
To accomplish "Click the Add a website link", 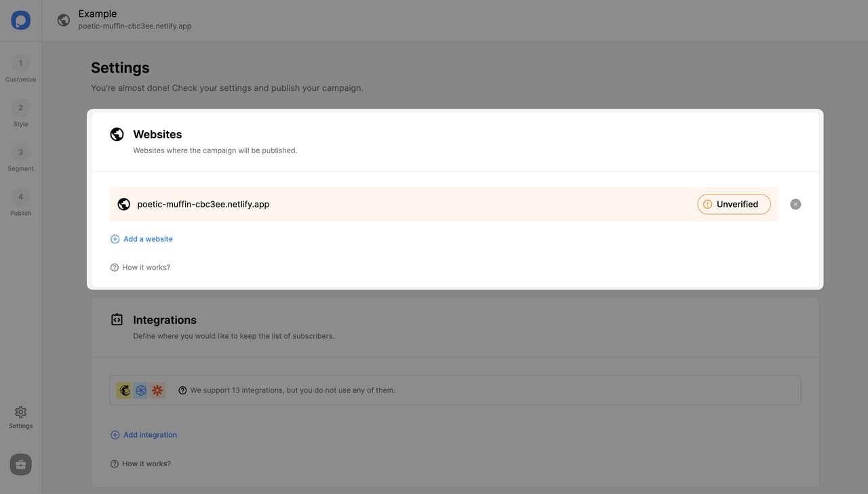I will click(141, 239).
